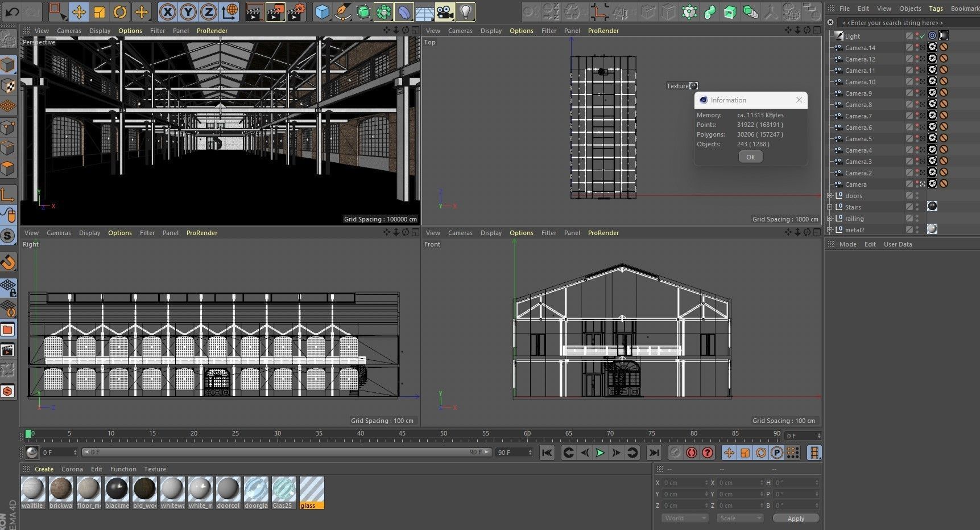The image size is (980, 530).
Task: Close the Information dialog with X
Action: (x=799, y=100)
